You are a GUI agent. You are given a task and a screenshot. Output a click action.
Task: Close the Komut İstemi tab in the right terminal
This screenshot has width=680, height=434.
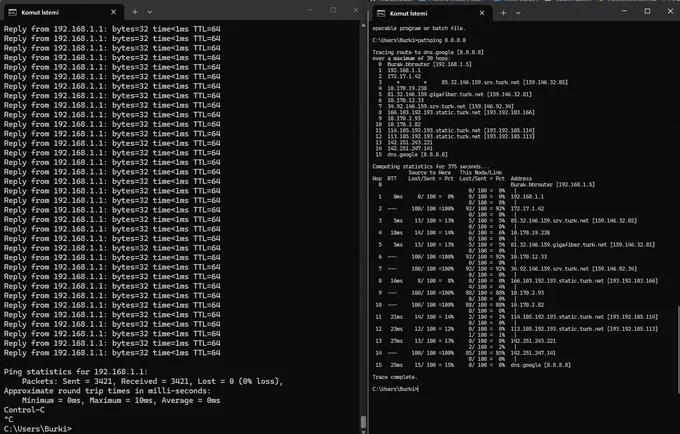click(x=482, y=13)
